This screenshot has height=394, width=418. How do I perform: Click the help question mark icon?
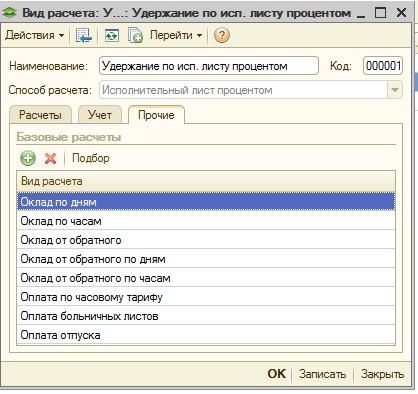click(222, 35)
